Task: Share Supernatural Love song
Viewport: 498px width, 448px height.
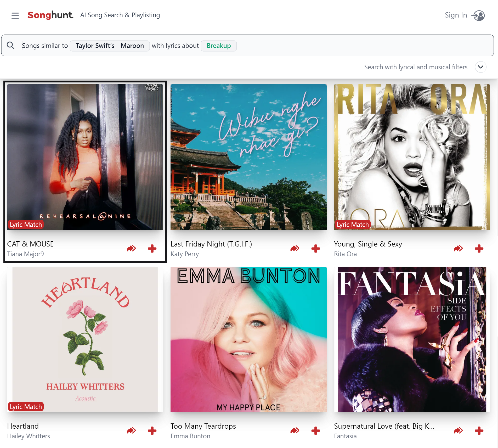Action: tap(458, 430)
